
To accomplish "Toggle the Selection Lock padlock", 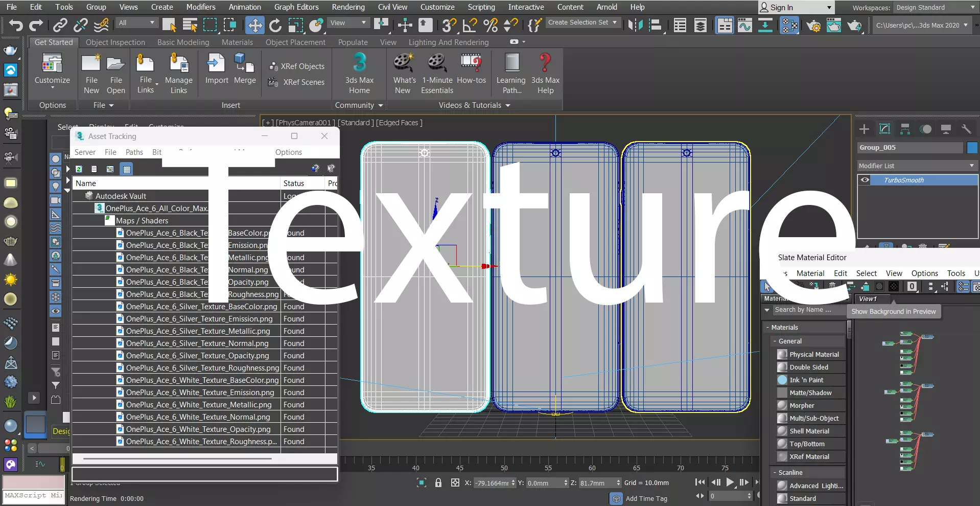I will click(x=438, y=482).
